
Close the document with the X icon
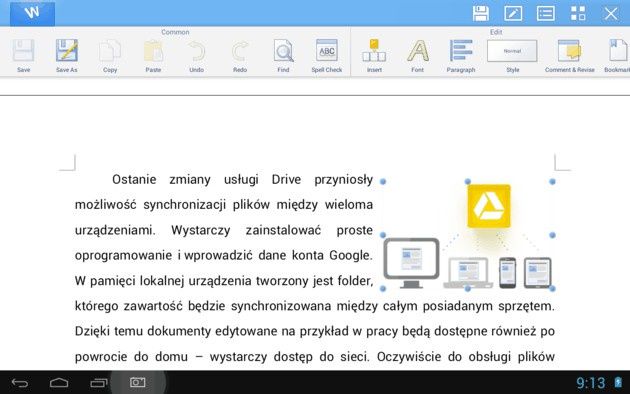[x=611, y=14]
